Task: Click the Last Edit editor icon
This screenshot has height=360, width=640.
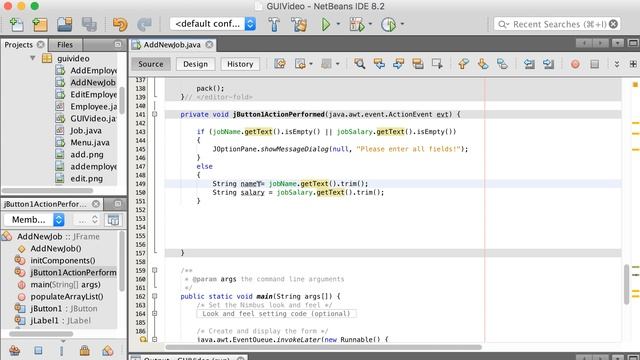Action: 280,64
